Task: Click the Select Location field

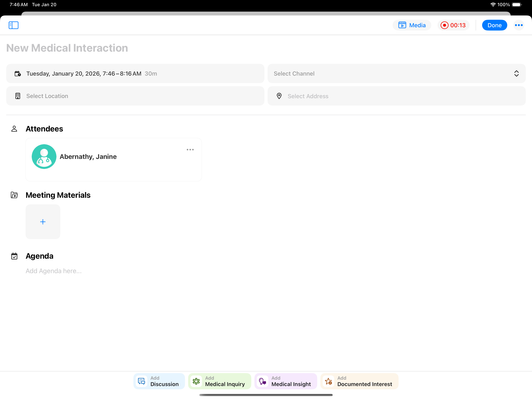Action: click(x=135, y=96)
